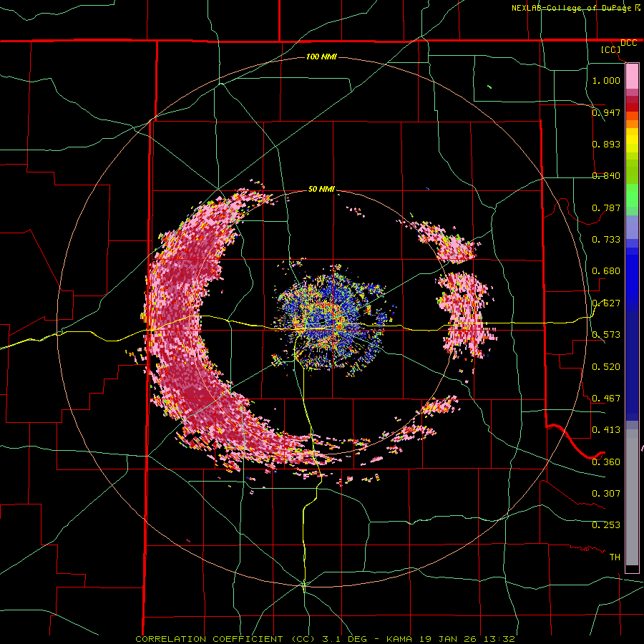The height and width of the screenshot is (644, 644).
Task: Click the 0.947 legend value
Action: [x=606, y=112]
